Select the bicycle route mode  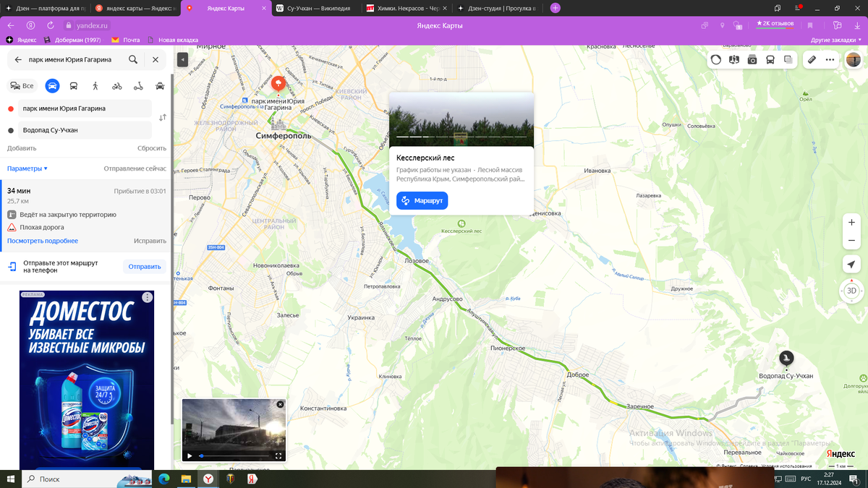(117, 85)
